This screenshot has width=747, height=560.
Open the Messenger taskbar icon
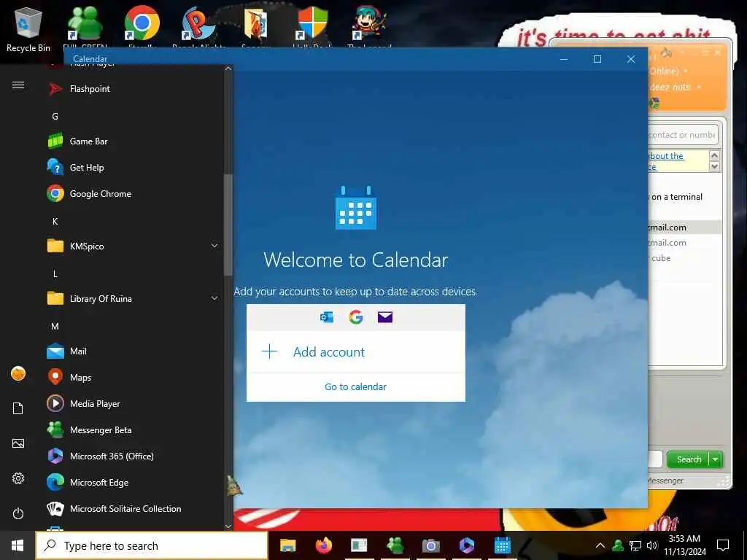click(395, 545)
